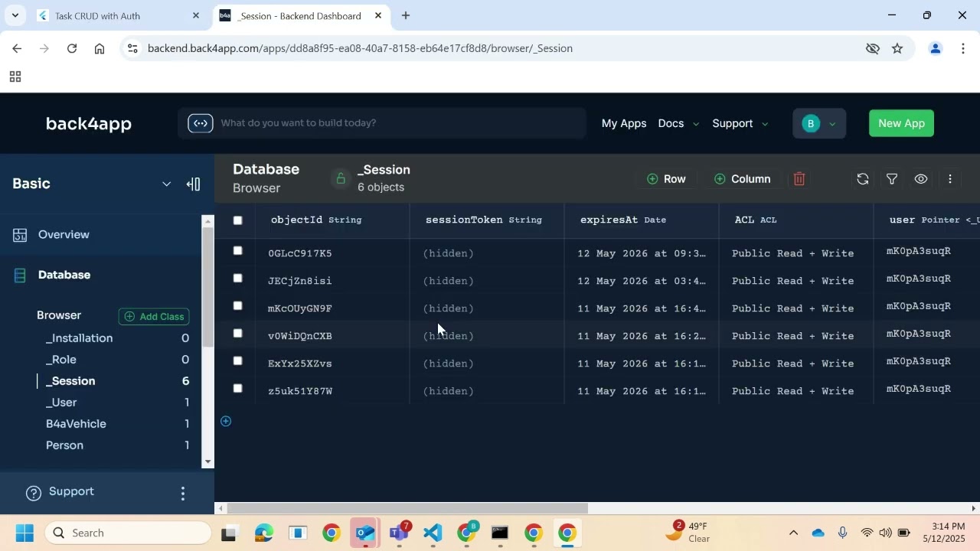Click the Add Class button

pyautogui.click(x=154, y=317)
